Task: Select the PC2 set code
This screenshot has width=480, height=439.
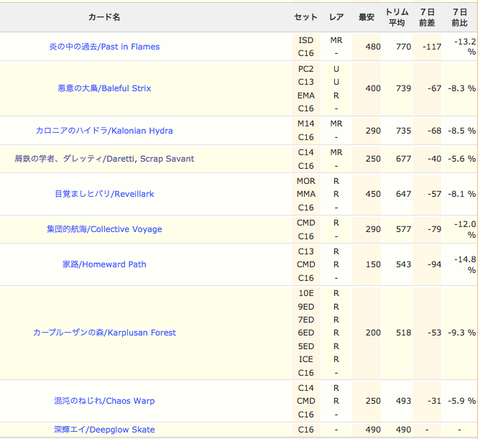Action: (306, 69)
